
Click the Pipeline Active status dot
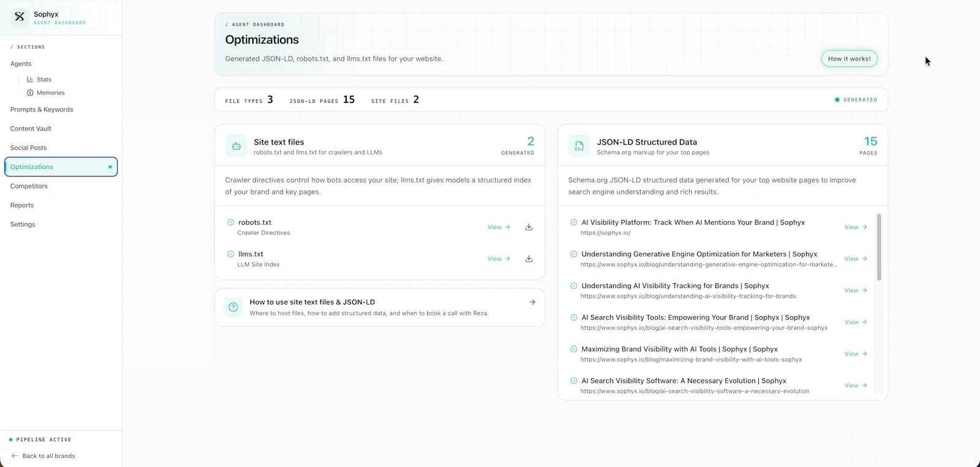10,439
